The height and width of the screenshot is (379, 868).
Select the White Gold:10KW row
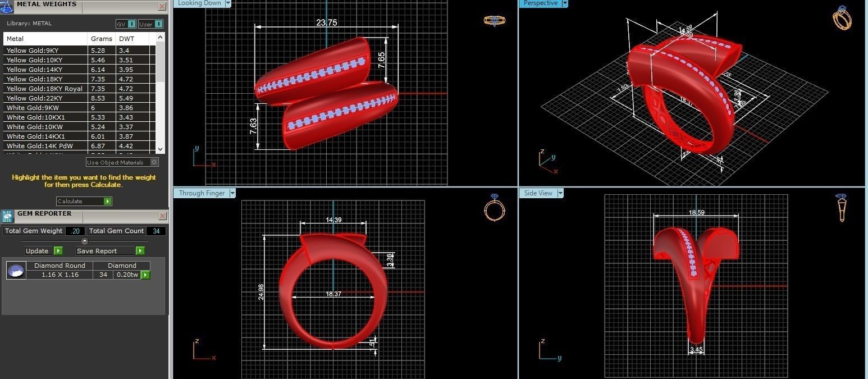80,127
